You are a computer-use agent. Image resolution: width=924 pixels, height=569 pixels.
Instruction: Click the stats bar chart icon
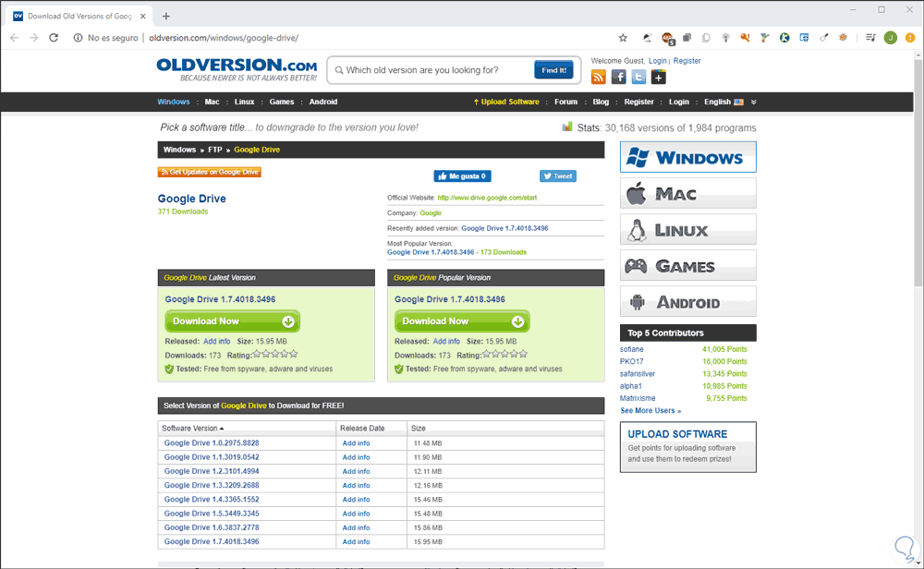[567, 127]
